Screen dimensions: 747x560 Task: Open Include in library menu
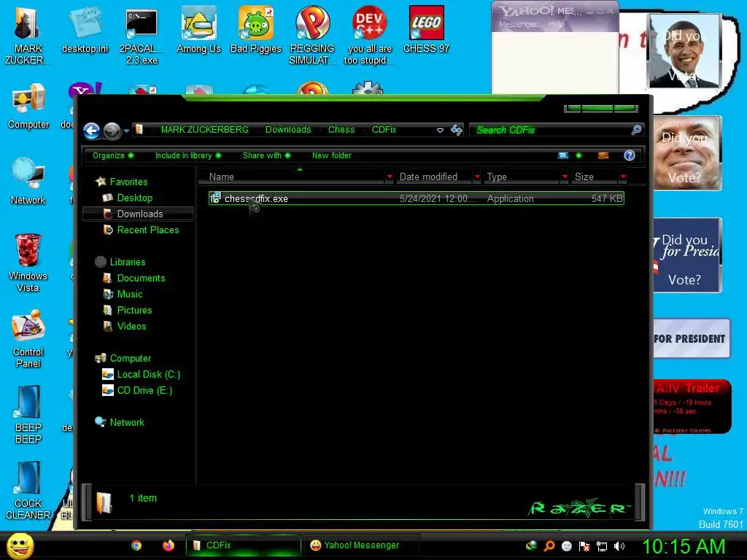pos(188,156)
